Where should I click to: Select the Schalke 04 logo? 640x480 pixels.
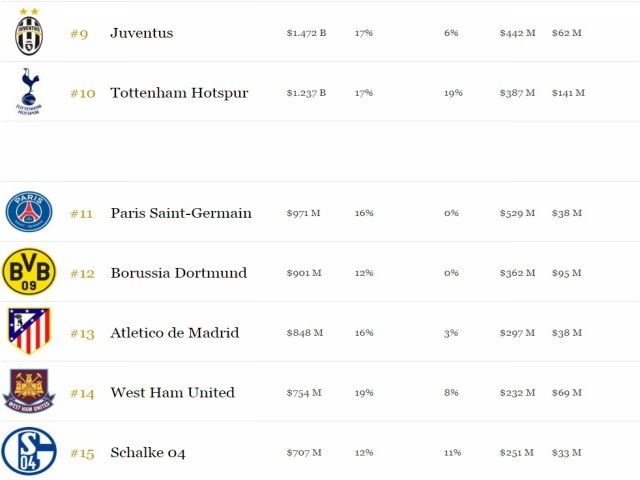(29, 451)
